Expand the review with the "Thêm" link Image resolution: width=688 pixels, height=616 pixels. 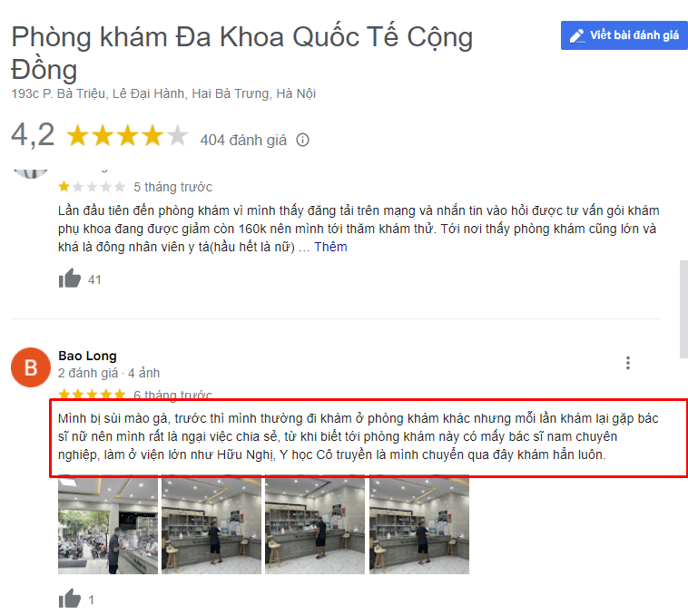(x=330, y=247)
